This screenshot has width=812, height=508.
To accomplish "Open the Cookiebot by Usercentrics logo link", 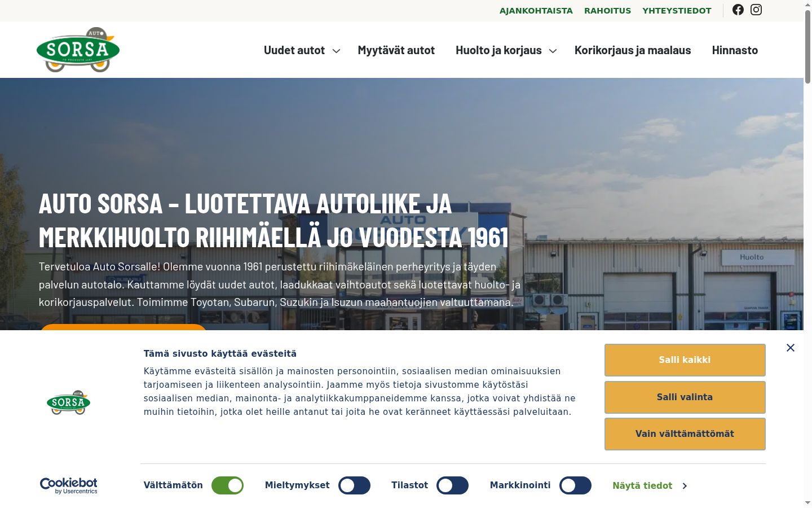I will 69,485.
